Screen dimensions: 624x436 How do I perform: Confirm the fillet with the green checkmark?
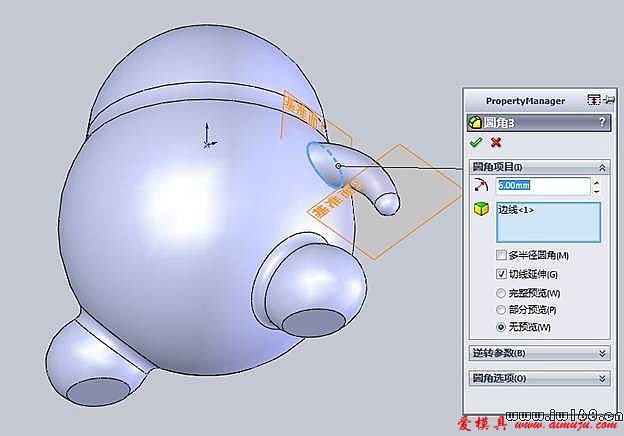click(x=475, y=143)
